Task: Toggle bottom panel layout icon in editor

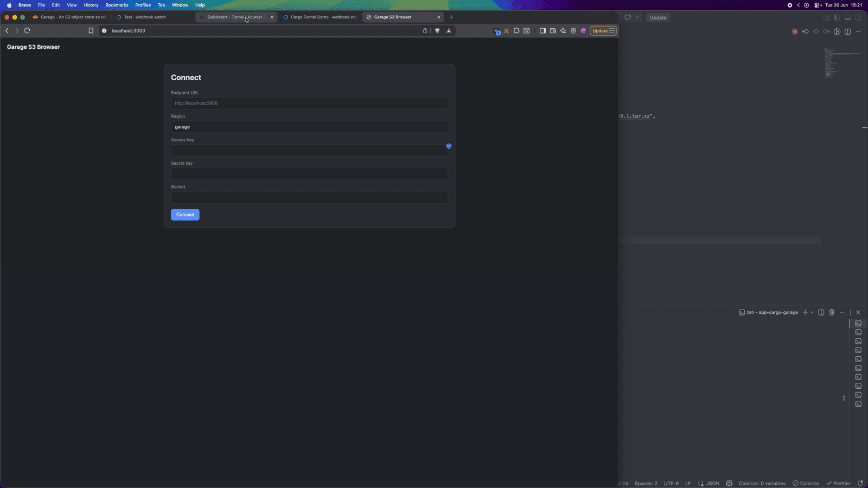Action: [847, 17]
